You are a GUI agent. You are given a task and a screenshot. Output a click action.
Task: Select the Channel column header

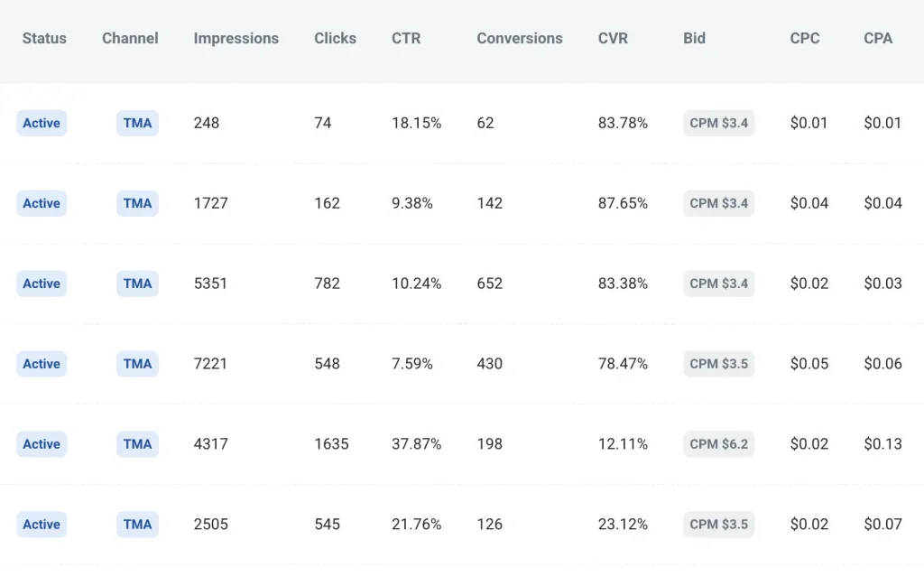click(130, 38)
